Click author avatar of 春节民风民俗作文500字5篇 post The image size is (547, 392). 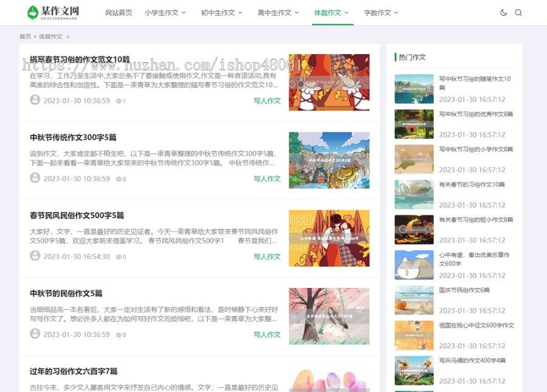coord(35,256)
